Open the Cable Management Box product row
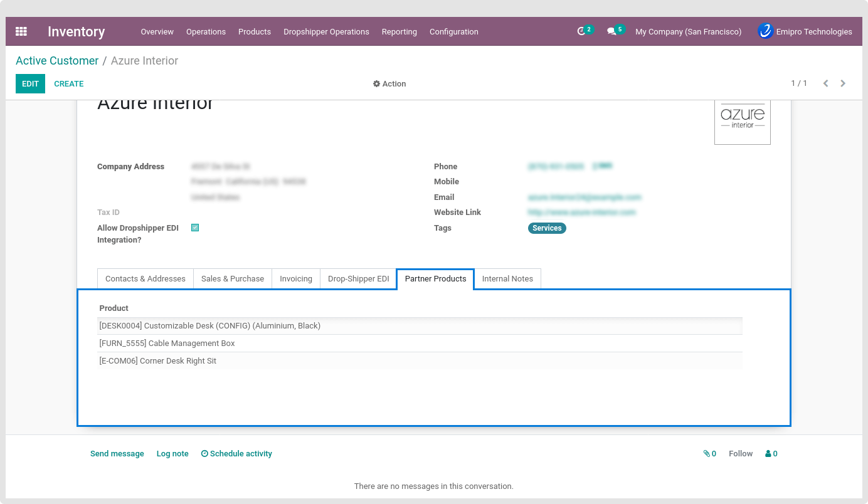868x504 pixels. 167,344
